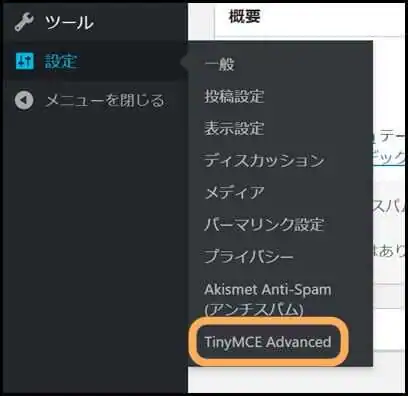Image resolution: width=408 pixels, height=396 pixels.
Task: Click the Settings sliders icon
Action: tap(25, 61)
